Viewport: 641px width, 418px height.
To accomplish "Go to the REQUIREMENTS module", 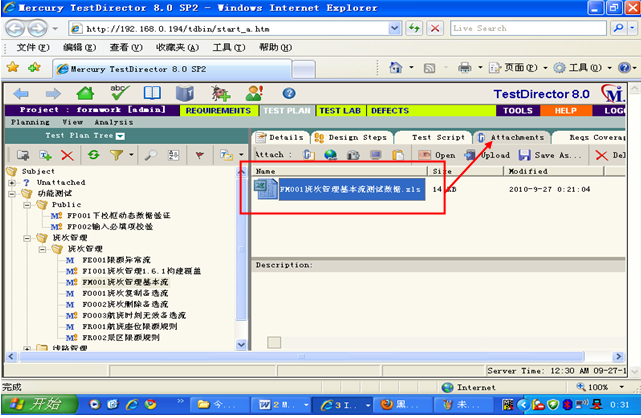I will pos(218,111).
